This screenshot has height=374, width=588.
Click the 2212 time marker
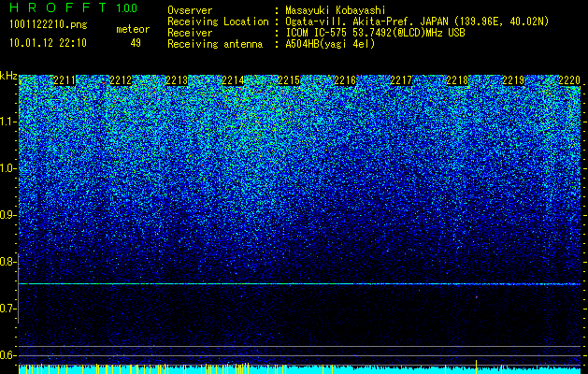pyautogui.click(x=121, y=80)
